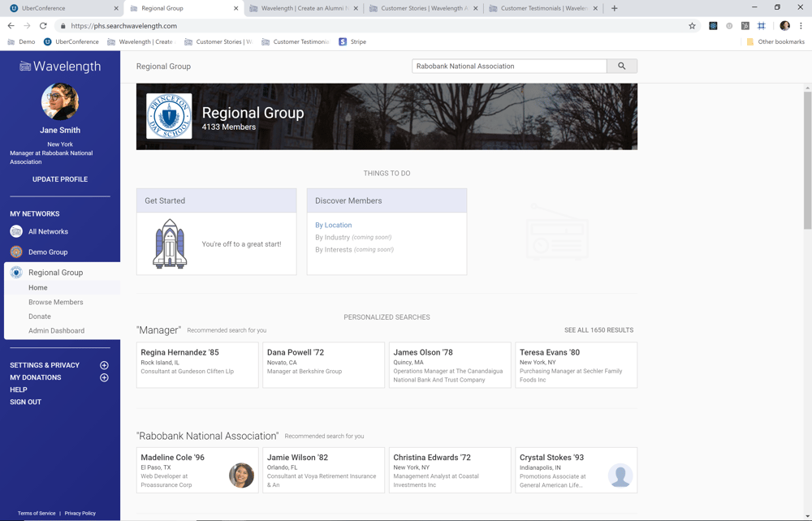This screenshot has width=812, height=521.
Task: Switch to Customer Stories tab
Action: (x=424, y=8)
